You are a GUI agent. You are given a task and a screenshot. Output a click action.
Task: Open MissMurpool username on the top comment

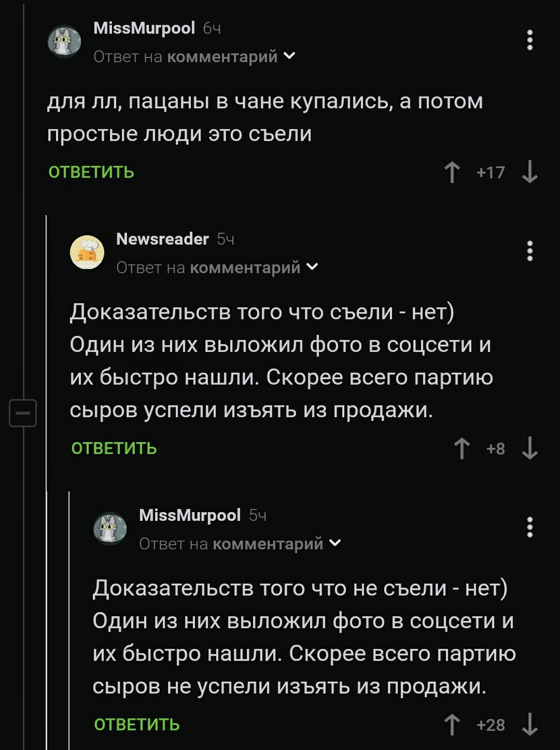(x=144, y=28)
